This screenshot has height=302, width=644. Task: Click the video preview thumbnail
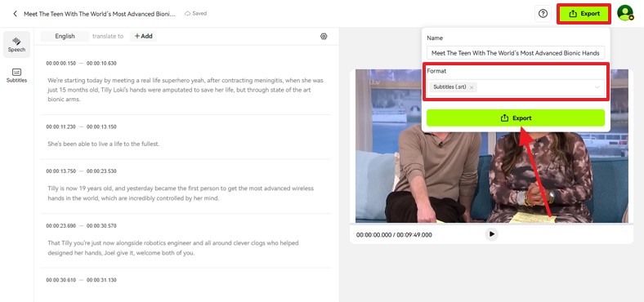[492, 145]
